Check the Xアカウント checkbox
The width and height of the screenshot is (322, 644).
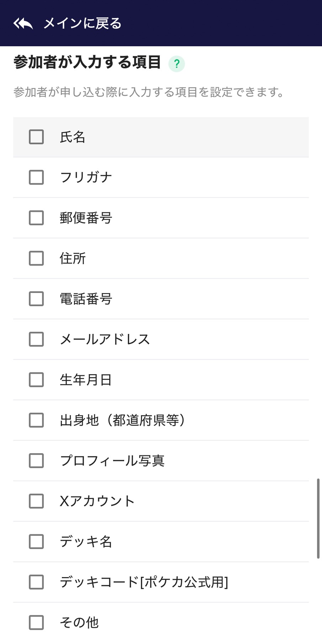pos(36,501)
